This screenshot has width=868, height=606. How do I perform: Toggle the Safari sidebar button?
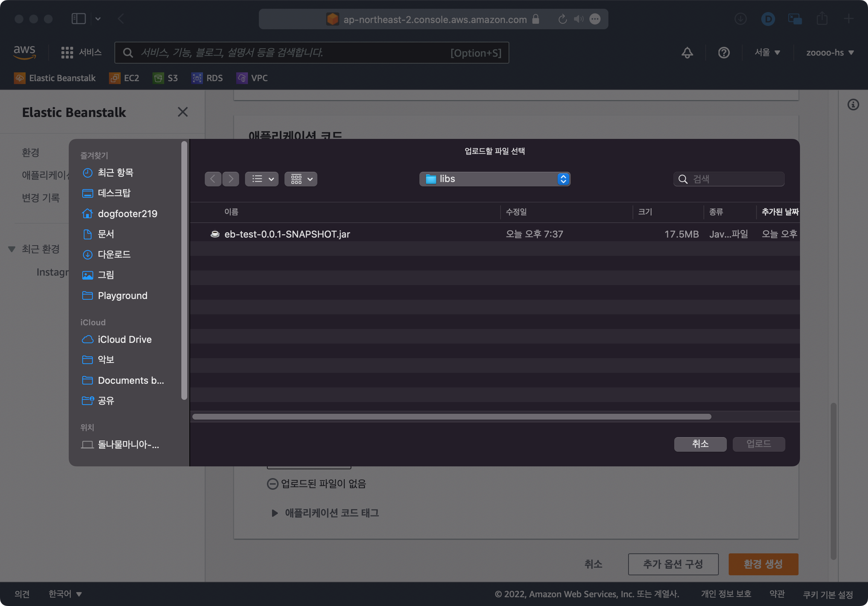click(x=79, y=19)
